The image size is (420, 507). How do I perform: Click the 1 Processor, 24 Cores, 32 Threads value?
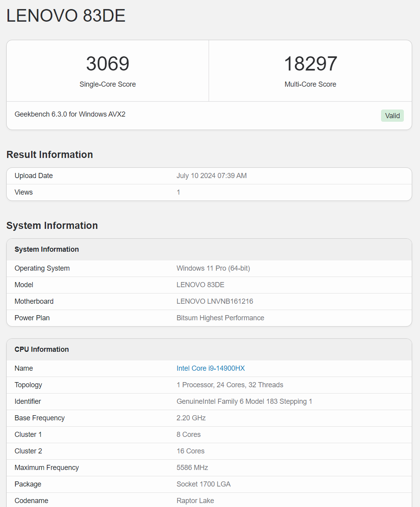tap(230, 385)
